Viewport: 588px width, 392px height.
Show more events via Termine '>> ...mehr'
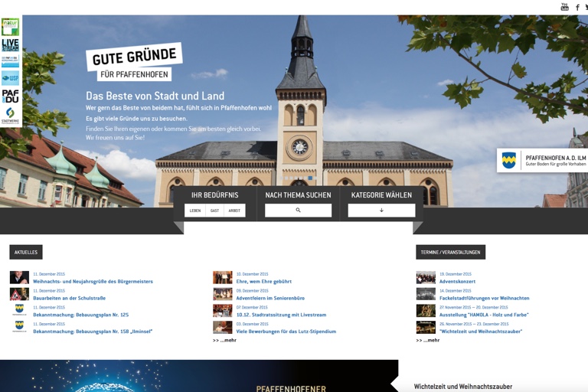click(x=428, y=340)
